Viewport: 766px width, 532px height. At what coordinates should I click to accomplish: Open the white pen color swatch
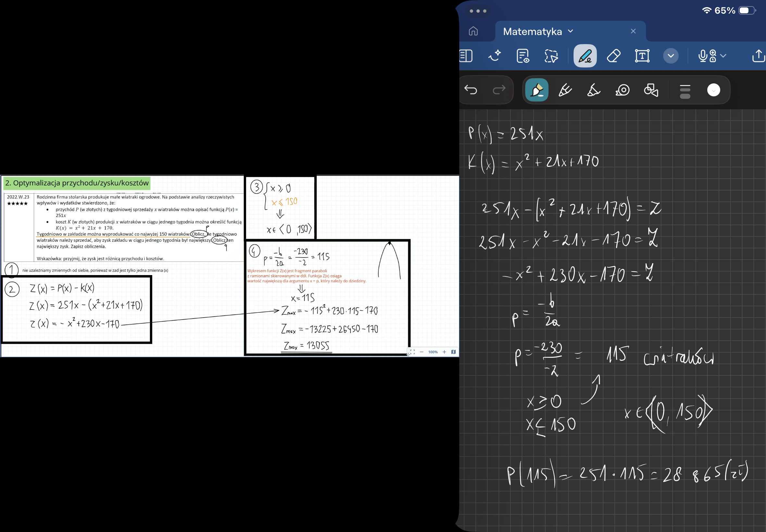pyautogui.click(x=713, y=90)
